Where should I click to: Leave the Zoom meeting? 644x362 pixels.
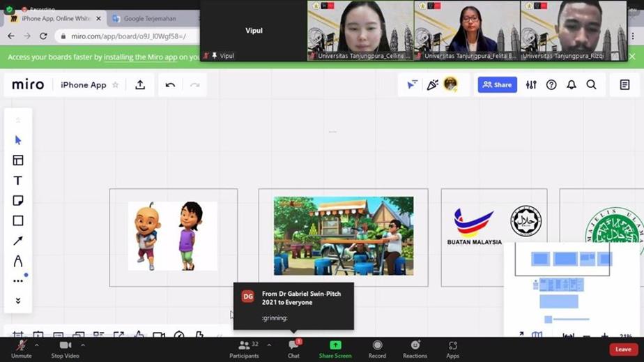(623, 349)
